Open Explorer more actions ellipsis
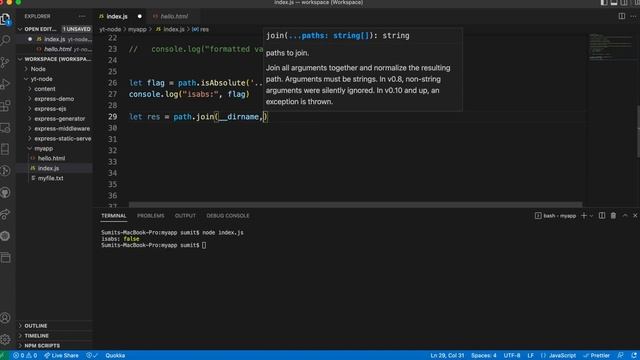This screenshot has width=640, height=360. point(82,16)
